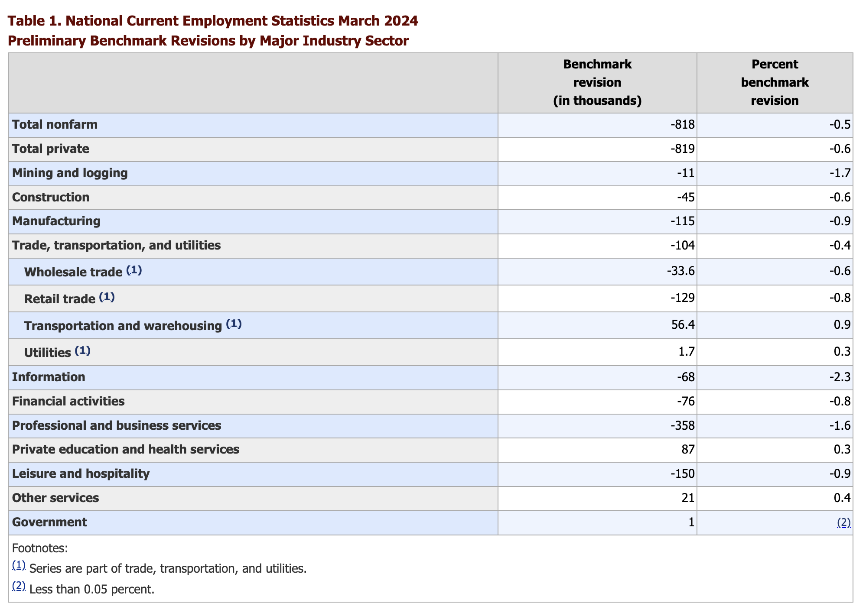Click footnote (1) link beside Retail trade
Viewport: 866px width, 616px height.
point(107,297)
